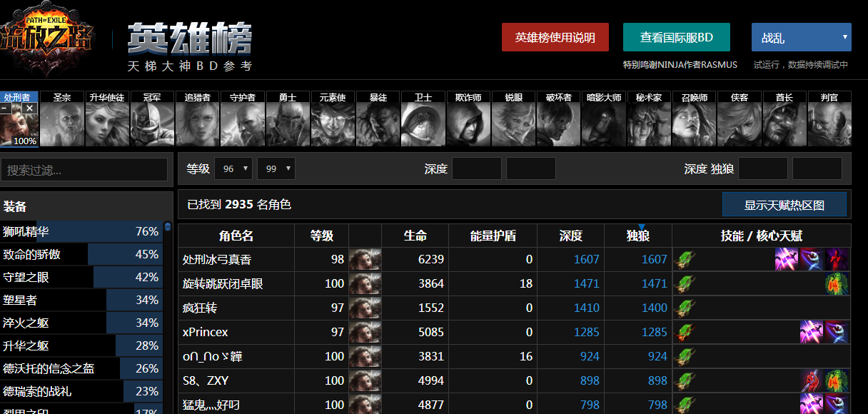
Task: Remove the 处刑者 filter with X
Action: click(29, 108)
